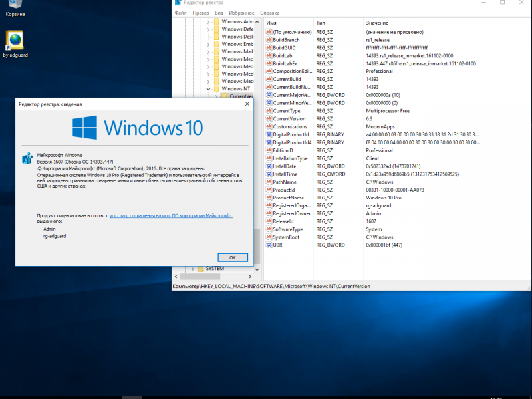Click the BuildGUID string value icon
The width and height of the screenshot is (532, 399).
(269, 47)
